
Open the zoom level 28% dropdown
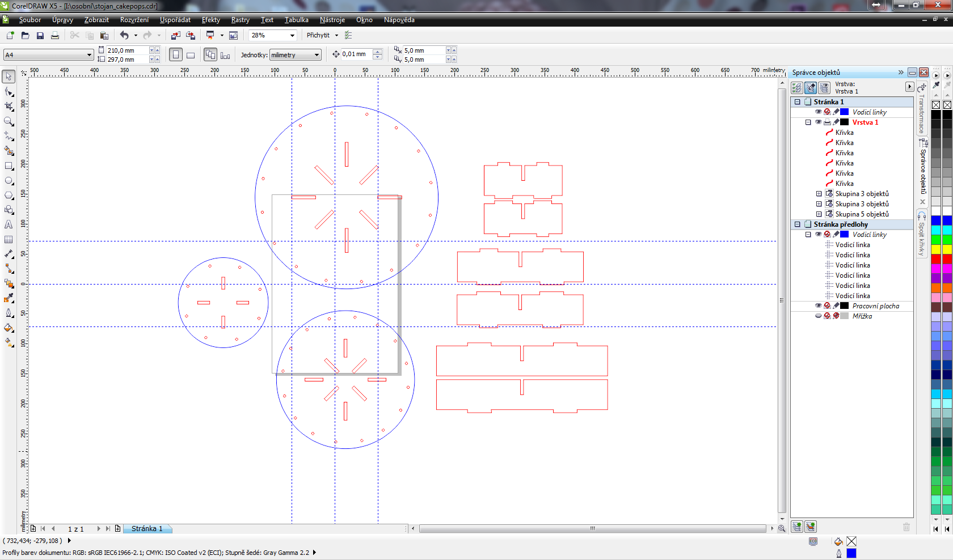292,35
